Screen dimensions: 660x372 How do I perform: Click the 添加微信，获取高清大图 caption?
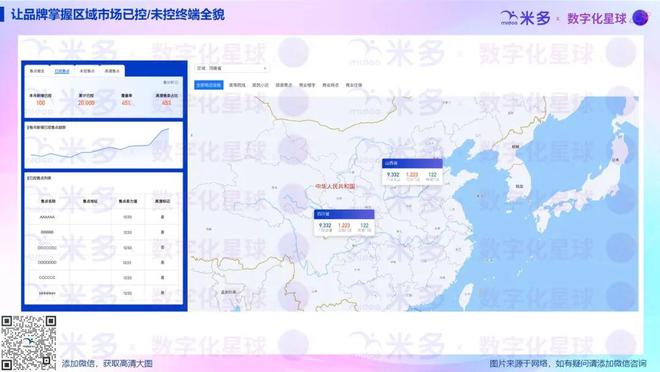coord(107,364)
